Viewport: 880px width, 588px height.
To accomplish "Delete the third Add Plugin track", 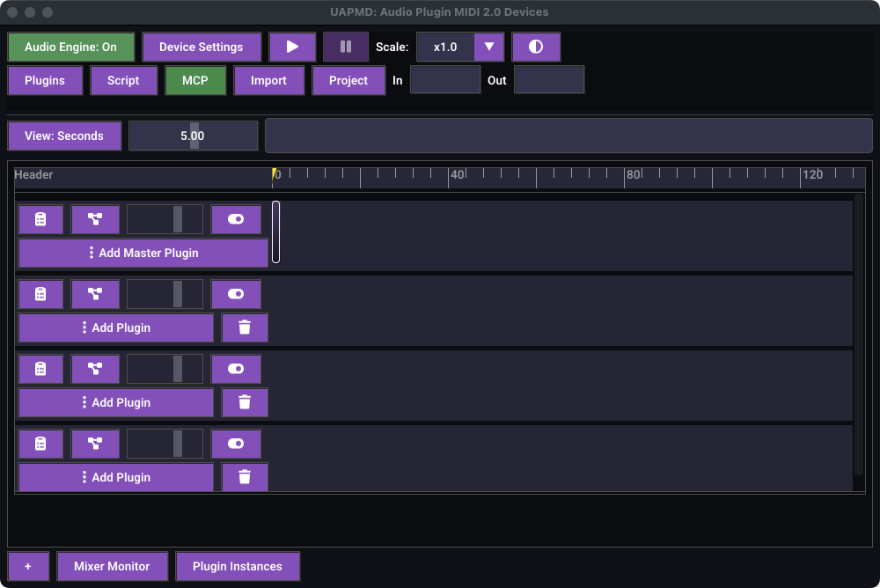I will point(245,477).
